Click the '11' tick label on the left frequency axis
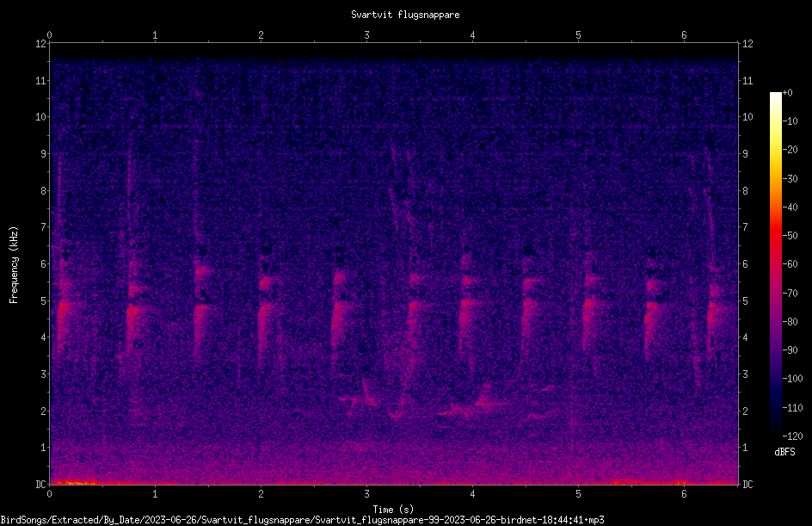Image resolution: width=812 pixels, height=526 pixels. [40, 81]
